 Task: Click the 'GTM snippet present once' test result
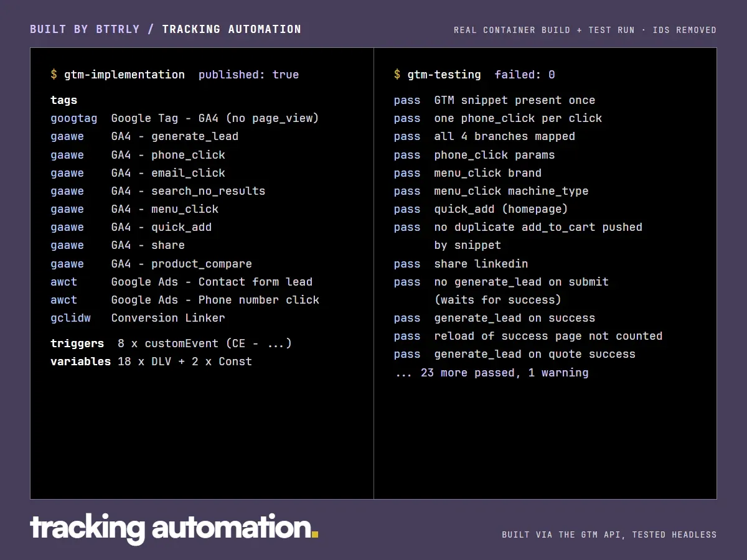pyautogui.click(x=494, y=100)
